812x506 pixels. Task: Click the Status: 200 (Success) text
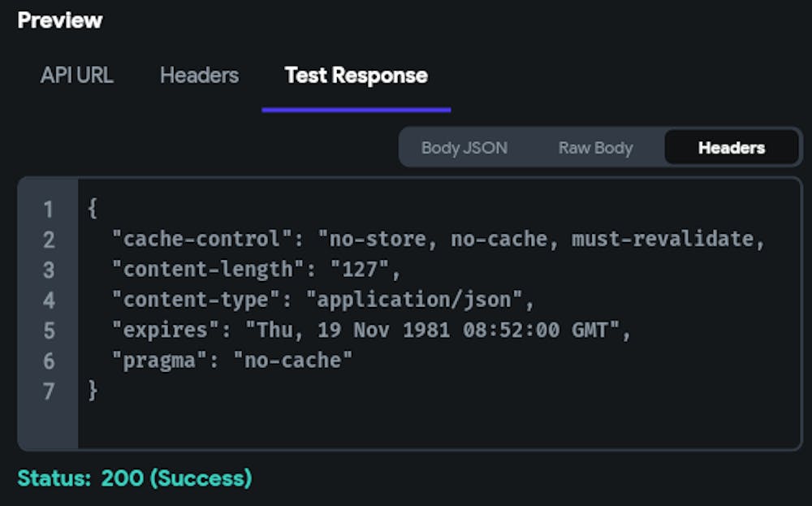coord(135,478)
